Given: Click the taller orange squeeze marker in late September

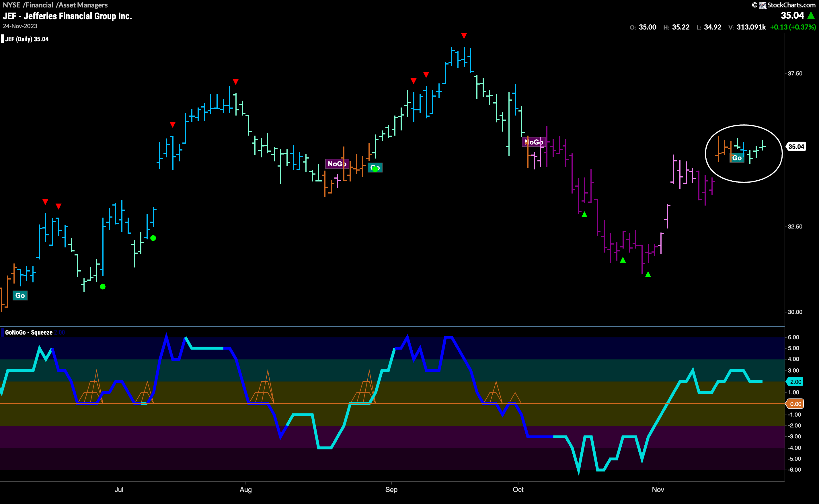Looking at the screenshot, I should pos(493,392).
